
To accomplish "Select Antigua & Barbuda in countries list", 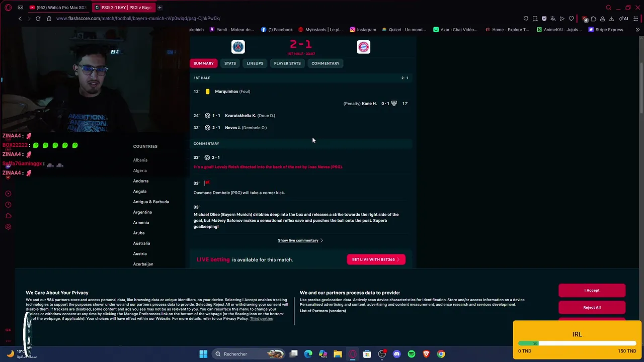I will [151, 202].
